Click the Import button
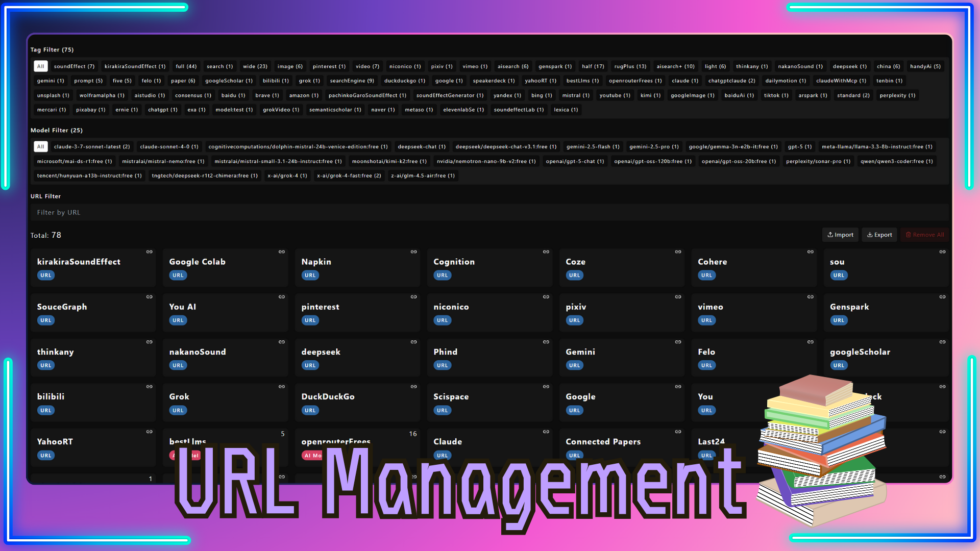 pyautogui.click(x=840, y=235)
